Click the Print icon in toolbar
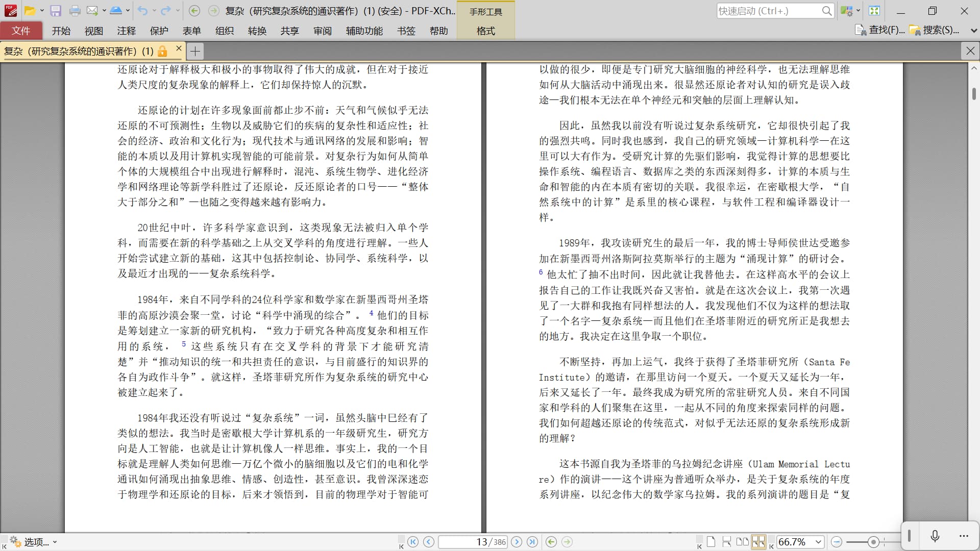Viewport: 980px width, 551px height. click(x=75, y=11)
